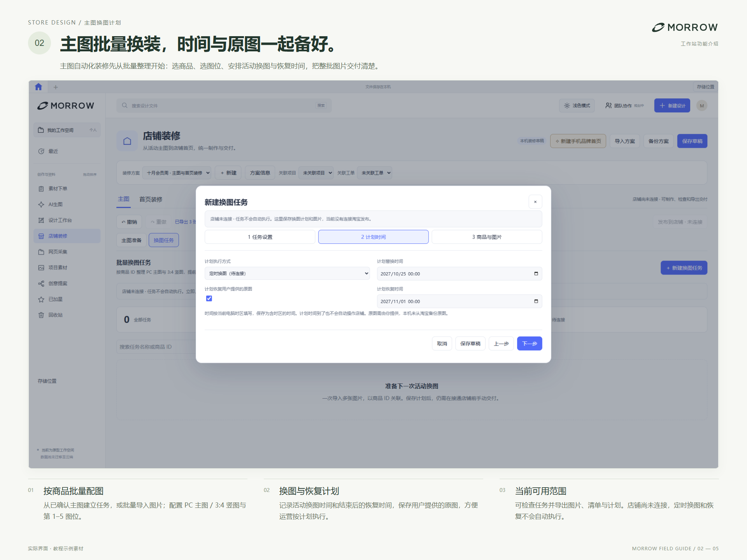
Task: Click the 素材下单 clipboard icon
Action: click(x=41, y=189)
